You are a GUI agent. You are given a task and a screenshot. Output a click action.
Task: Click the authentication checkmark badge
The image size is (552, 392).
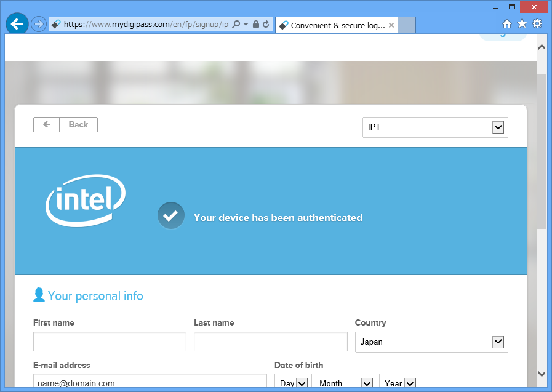click(x=170, y=215)
